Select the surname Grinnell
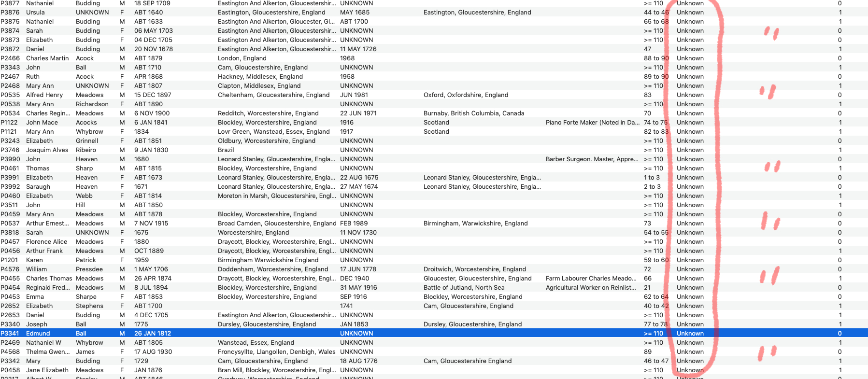Screen dimensions: 868x379 tap(87, 141)
